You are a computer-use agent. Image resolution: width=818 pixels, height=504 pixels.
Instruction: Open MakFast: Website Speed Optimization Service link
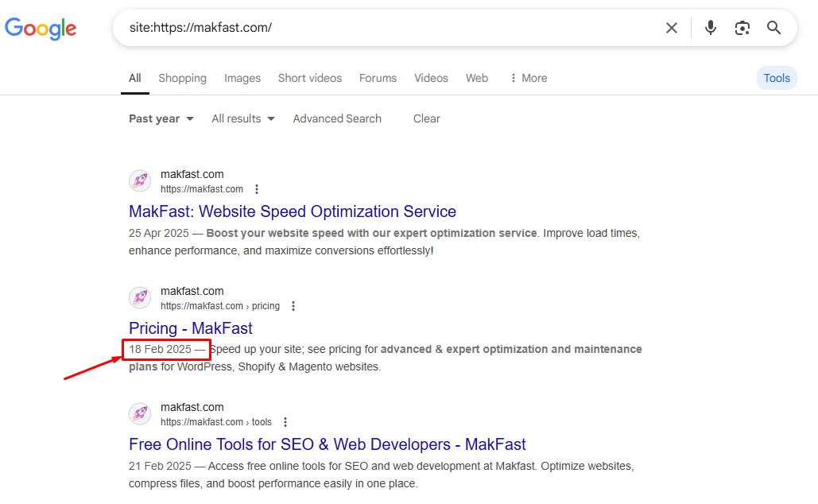tap(293, 211)
